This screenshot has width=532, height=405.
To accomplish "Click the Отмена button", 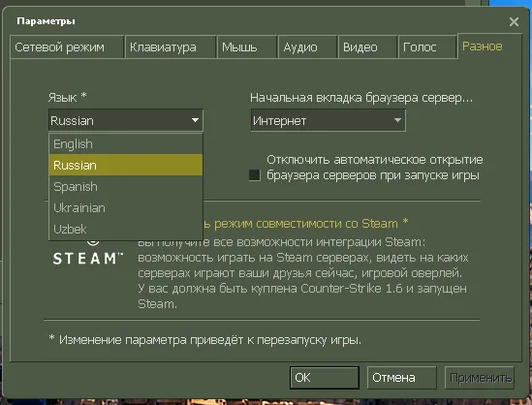I will click(402, 377).
